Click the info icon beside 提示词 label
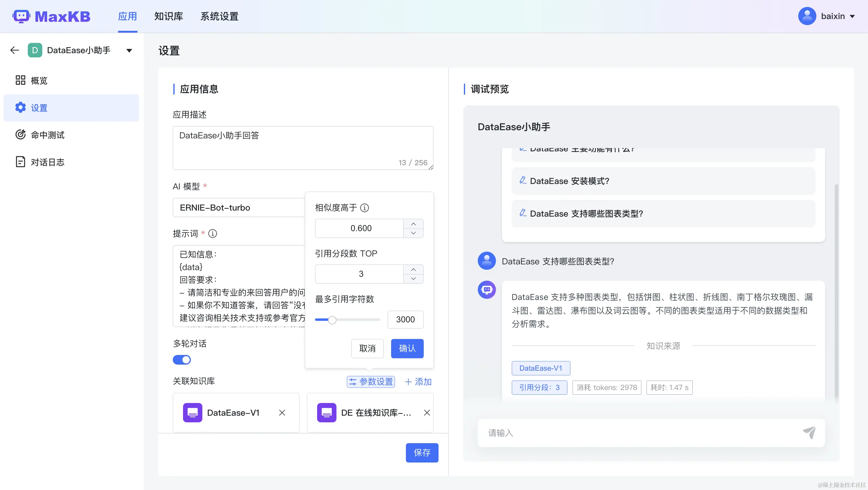Image resolution: width=868 pixels, height=490 pixels. click(213, 233)
